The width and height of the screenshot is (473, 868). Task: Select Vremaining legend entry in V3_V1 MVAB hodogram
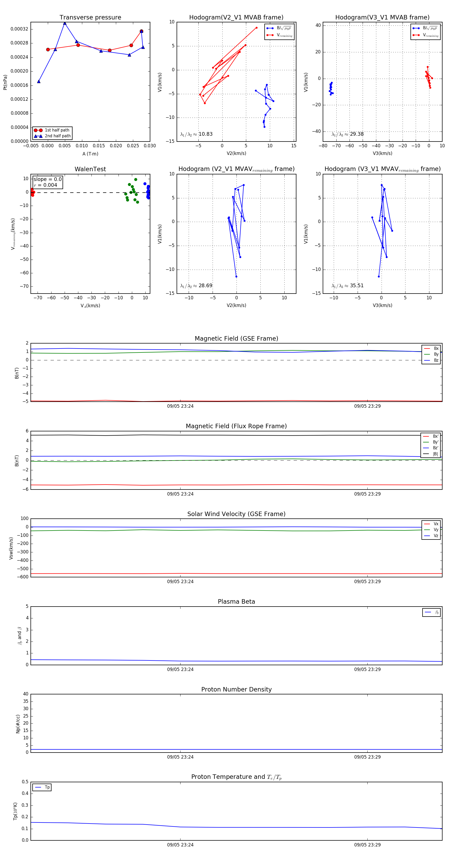point(425,35)
